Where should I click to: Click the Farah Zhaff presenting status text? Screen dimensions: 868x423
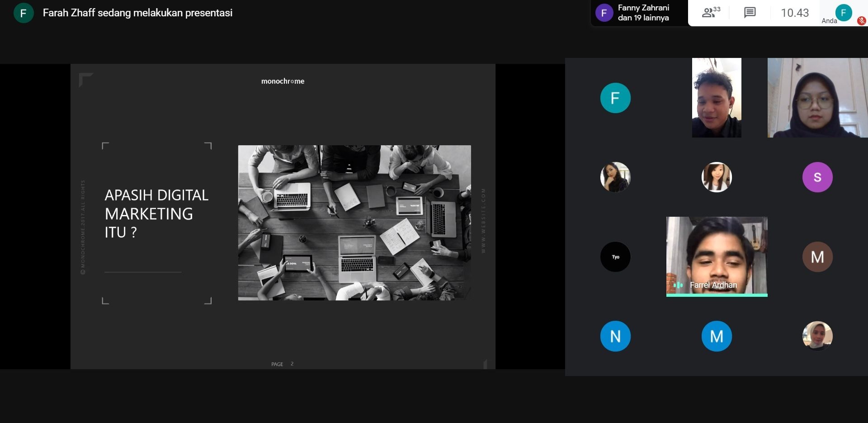click(137, 13)
